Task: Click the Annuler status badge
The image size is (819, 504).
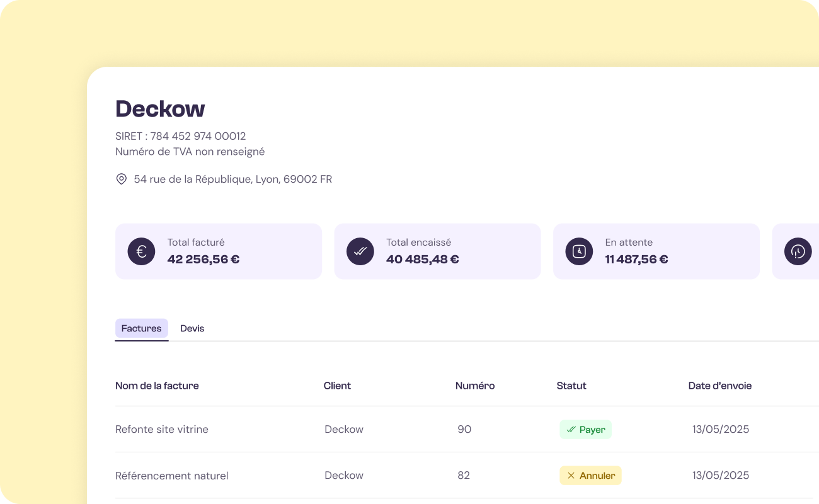Action: tap(590, 476)
